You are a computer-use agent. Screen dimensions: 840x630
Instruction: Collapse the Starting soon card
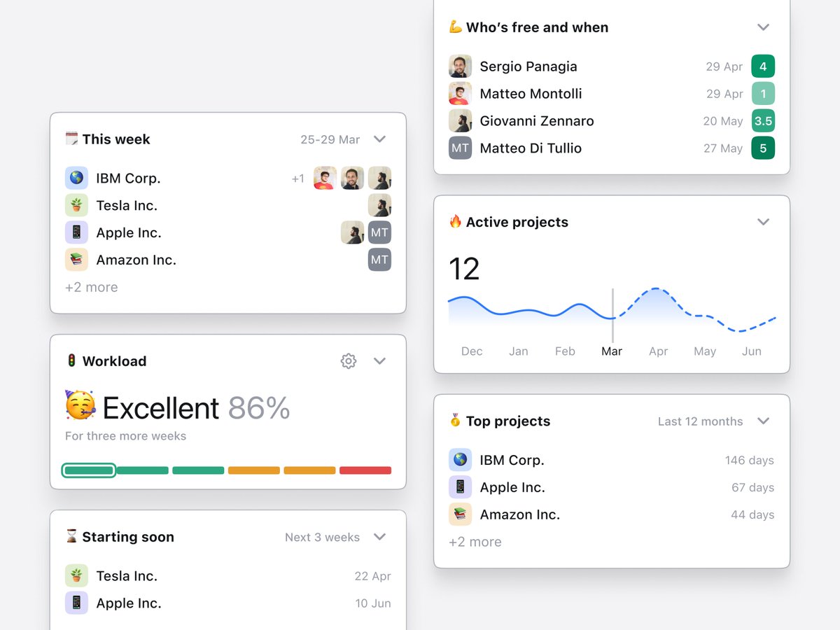pyautogui.click(x=380, y=537)
